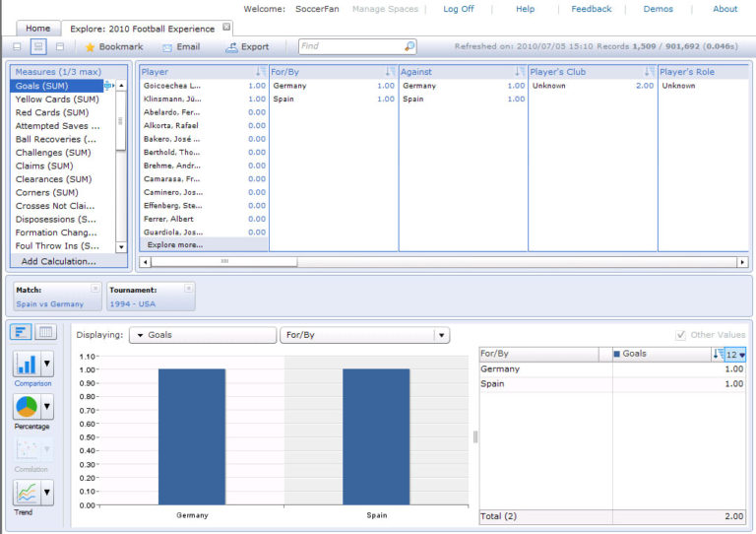
Task: Open the Displaying Goals measure dropdown
Action: click(x=203, y=335)
